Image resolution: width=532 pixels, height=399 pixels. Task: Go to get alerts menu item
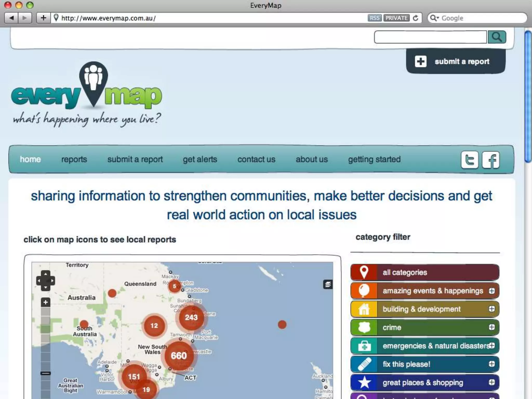coord(200,159)
